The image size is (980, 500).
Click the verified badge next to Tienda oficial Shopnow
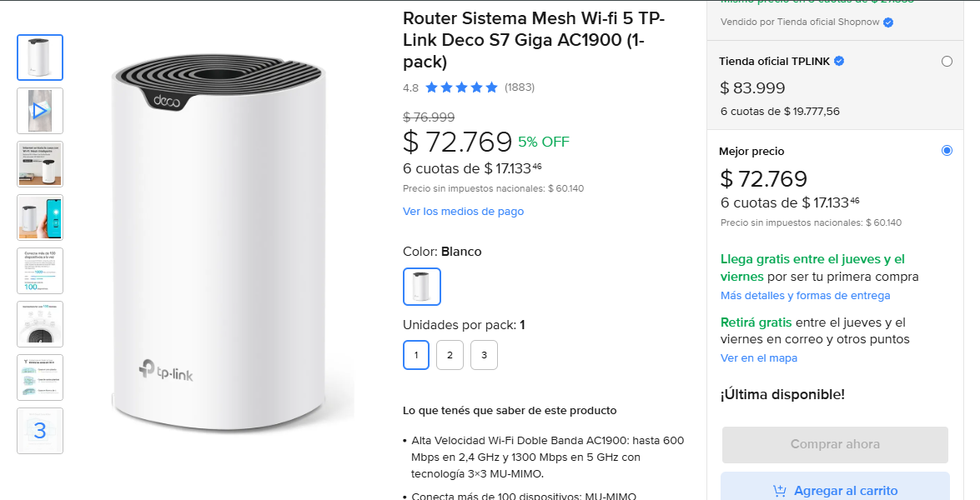pos(888,22)
